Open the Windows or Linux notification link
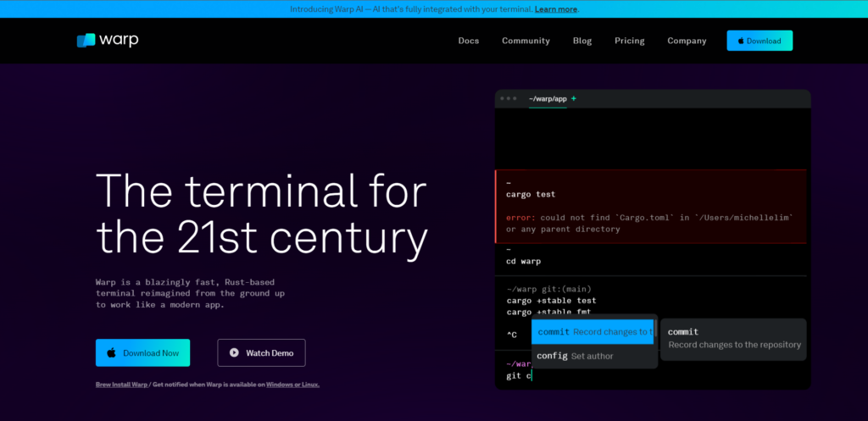This screenshot has height=421, width=868. point(292,385)
